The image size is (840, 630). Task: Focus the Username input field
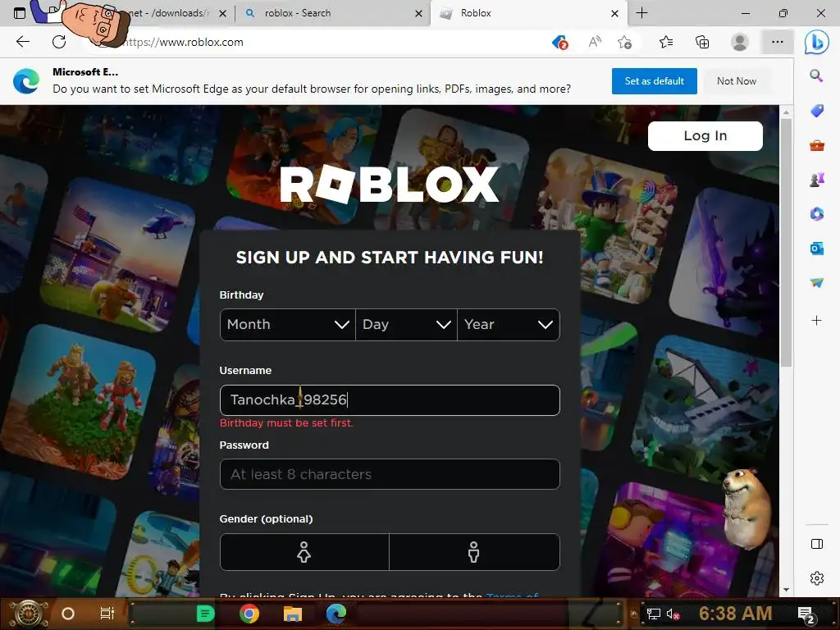point(390,400)
